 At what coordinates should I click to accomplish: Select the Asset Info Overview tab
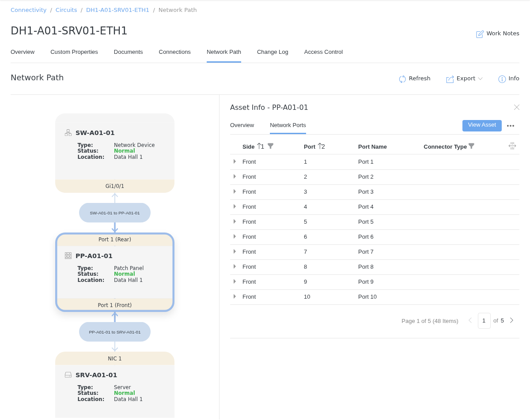point(242,125)
